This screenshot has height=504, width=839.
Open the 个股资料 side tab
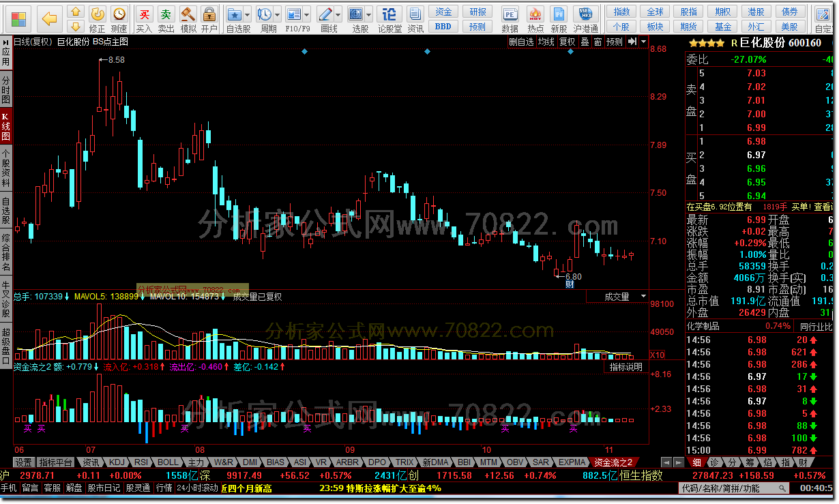tap(5, 168)
